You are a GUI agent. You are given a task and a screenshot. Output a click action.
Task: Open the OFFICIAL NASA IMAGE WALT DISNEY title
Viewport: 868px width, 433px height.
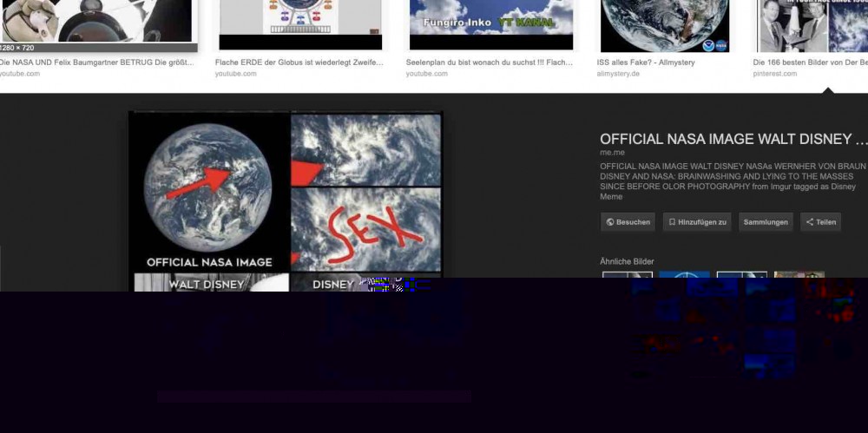click(733, 139)
